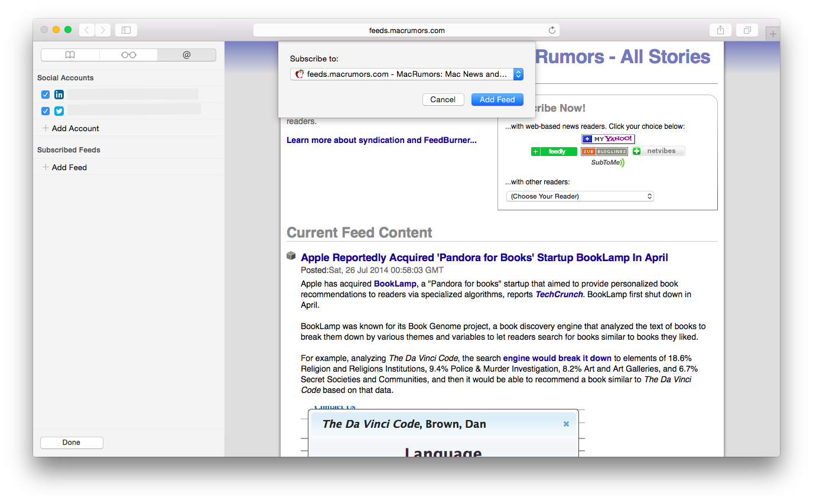
Task: Click the address bar URL field
Action: tap(406, 30)
